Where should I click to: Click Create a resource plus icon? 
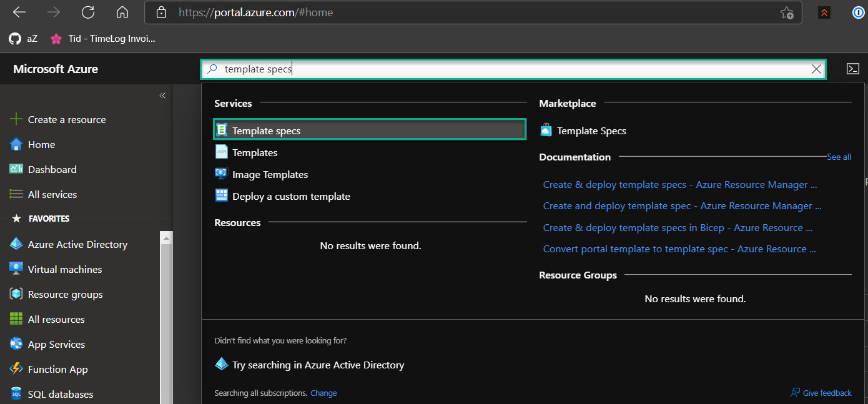click(16, 119)
